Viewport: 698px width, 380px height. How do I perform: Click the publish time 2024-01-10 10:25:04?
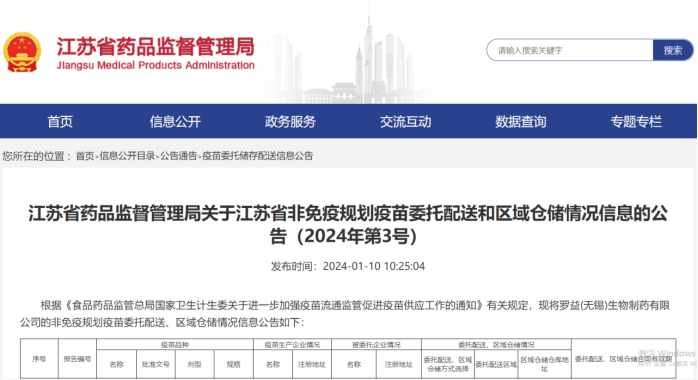pos(374,266)
